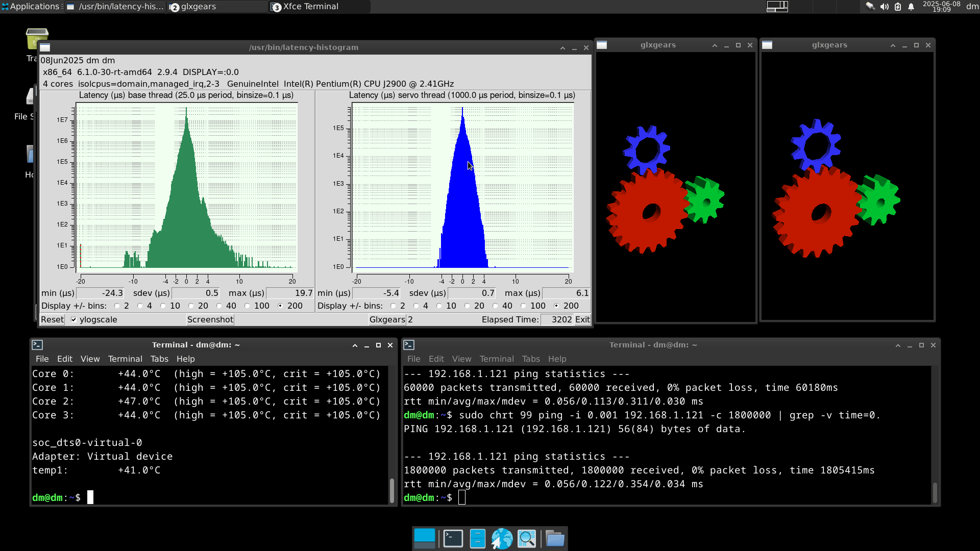Select base thread 100 bins radio

[247, 306]
